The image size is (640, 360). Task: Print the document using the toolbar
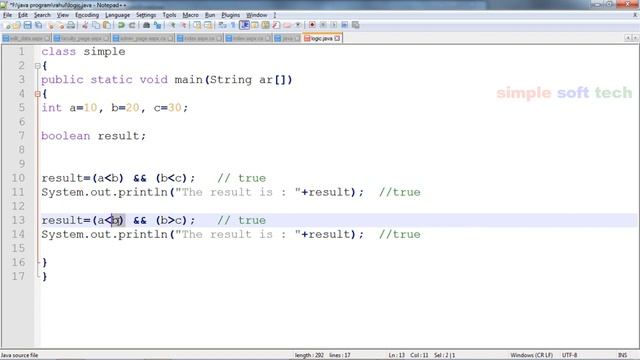70,25
